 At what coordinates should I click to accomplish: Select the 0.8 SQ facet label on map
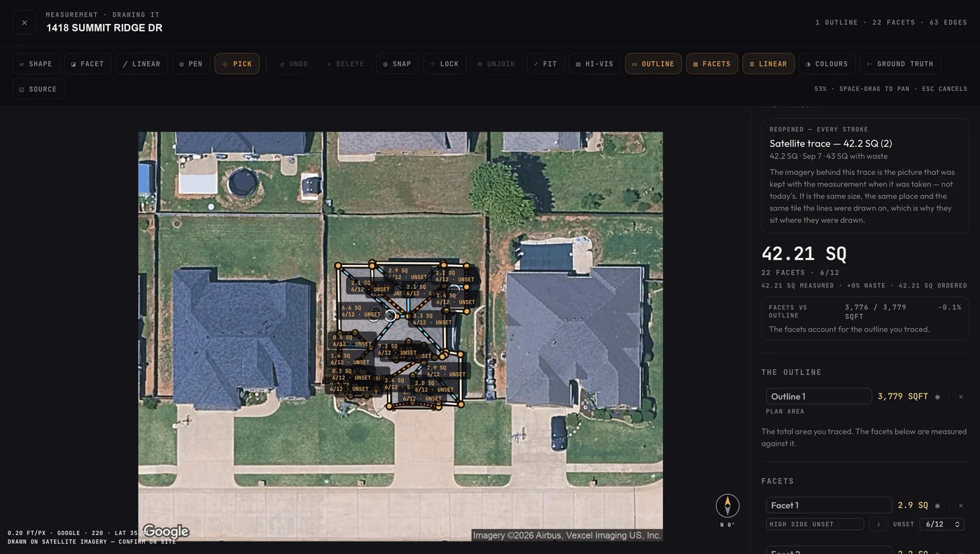(352, 341)
